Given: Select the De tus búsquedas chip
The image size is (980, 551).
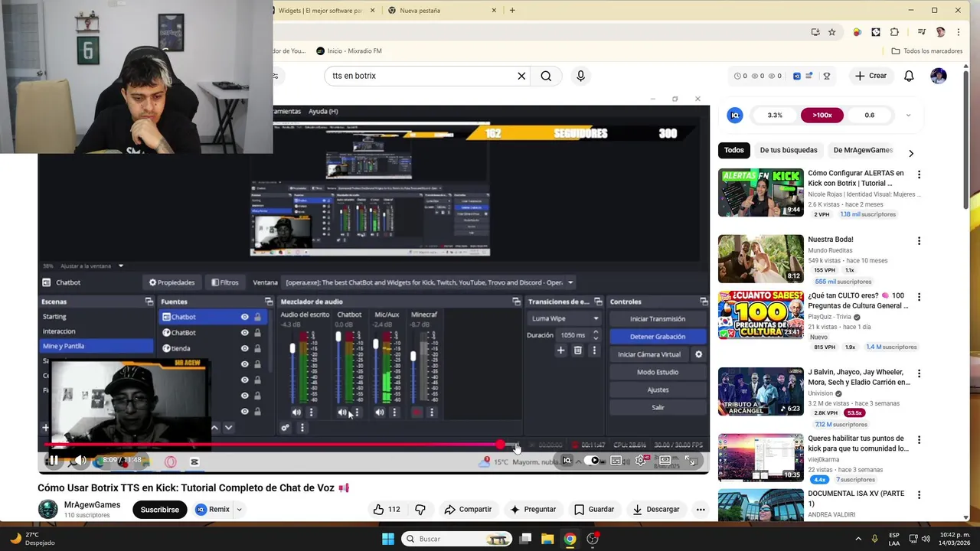Looking at the screenshot, I should pos(789,150).
